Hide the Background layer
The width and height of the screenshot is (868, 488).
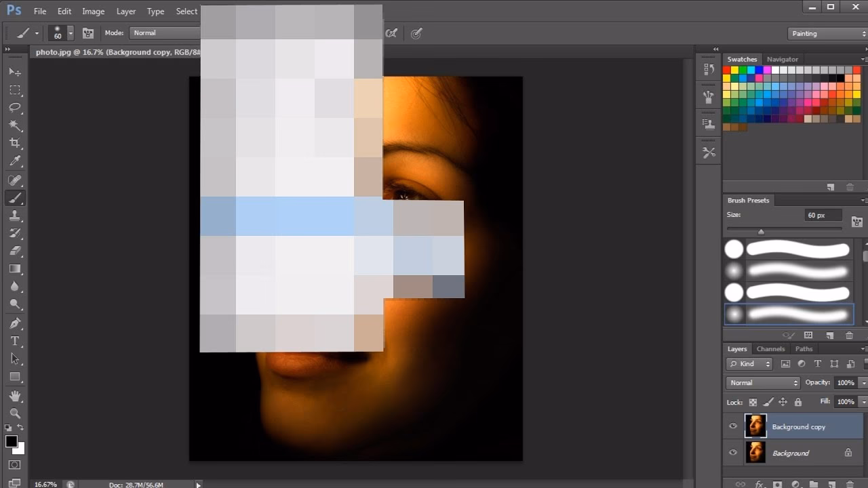[x=733, y=453]
